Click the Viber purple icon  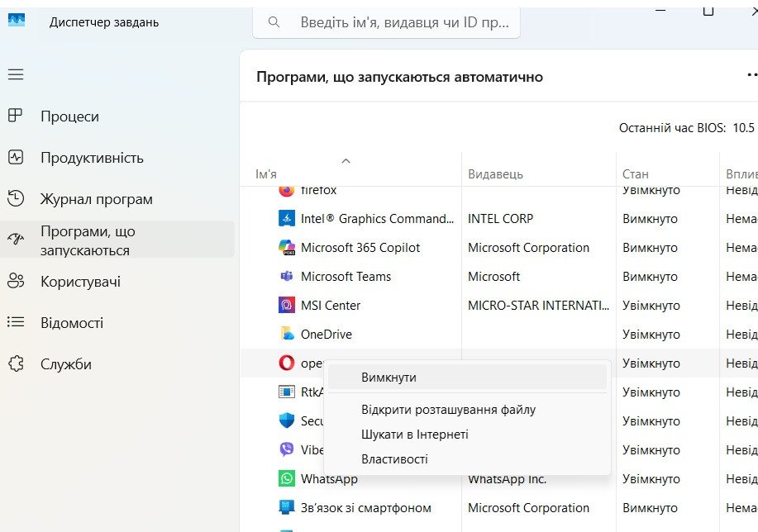click(287, 449)
